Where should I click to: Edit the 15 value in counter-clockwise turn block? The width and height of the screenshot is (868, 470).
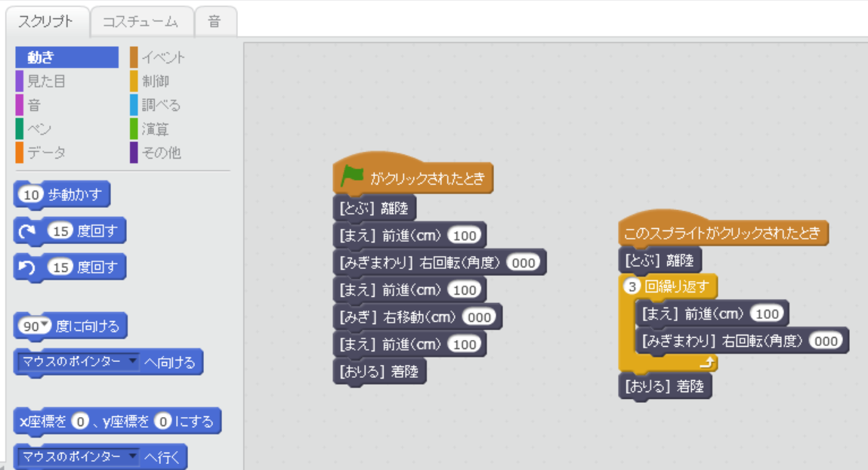[60, 267]
